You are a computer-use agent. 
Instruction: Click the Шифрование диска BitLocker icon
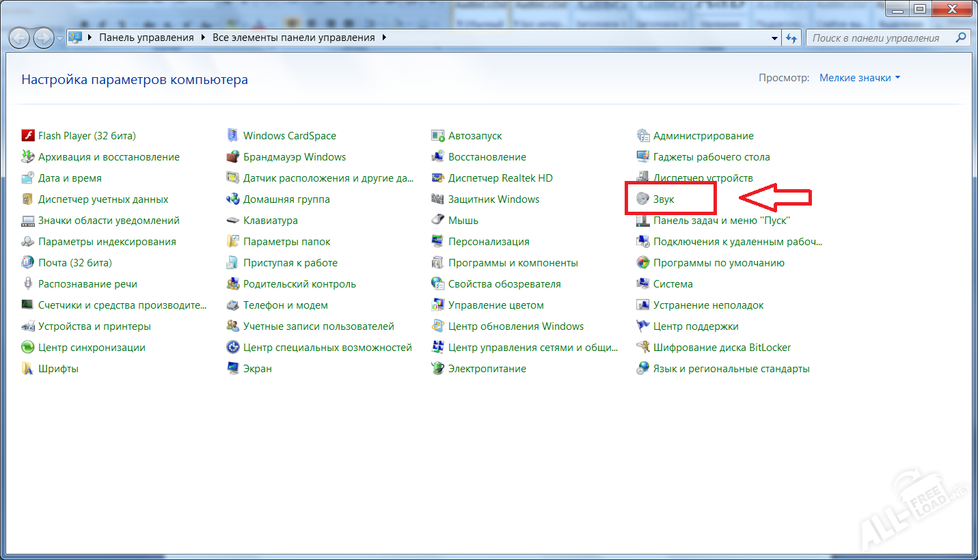642,348
